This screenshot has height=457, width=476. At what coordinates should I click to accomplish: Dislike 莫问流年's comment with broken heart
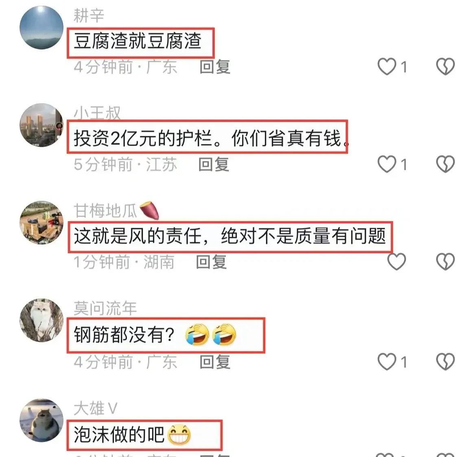445,361
